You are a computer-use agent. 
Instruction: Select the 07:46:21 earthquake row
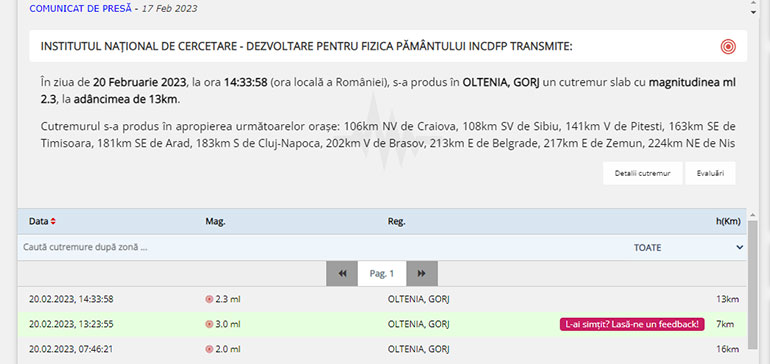(x=382, y=349)
